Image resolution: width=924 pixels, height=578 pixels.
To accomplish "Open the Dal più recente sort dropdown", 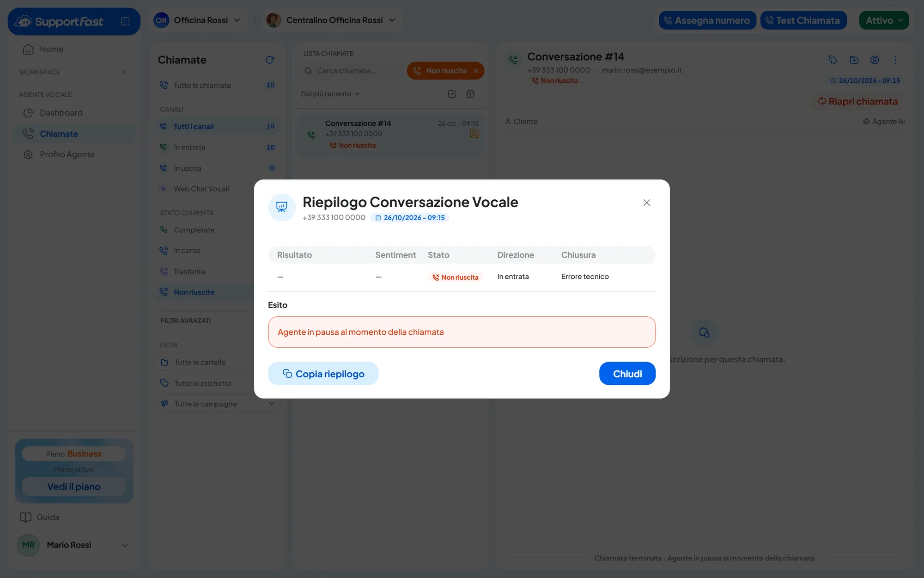I will coord(330,94).
